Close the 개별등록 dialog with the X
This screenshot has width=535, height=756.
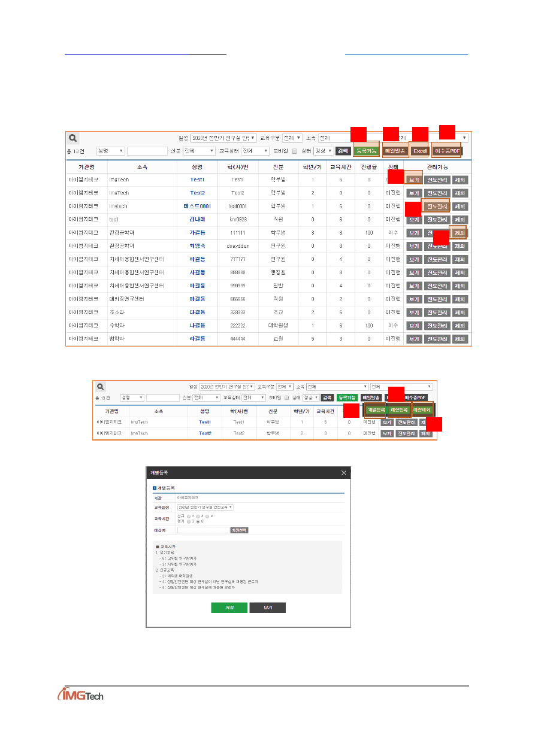(x=344, y=473)
